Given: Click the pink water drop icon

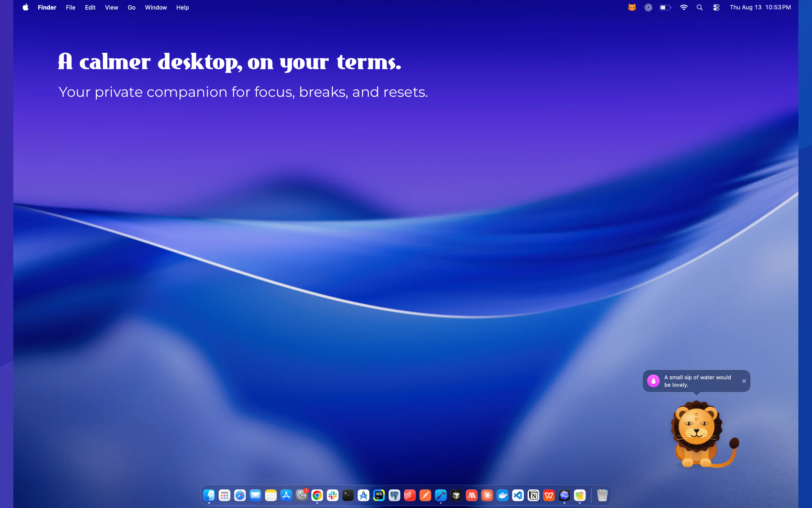Looking at the screenshot, I should [653, 381].
